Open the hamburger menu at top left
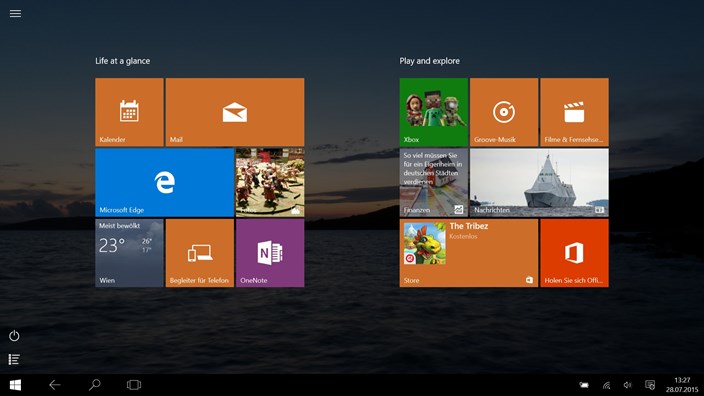The width and height of the screenshot is (704, 396). [15, 13]
